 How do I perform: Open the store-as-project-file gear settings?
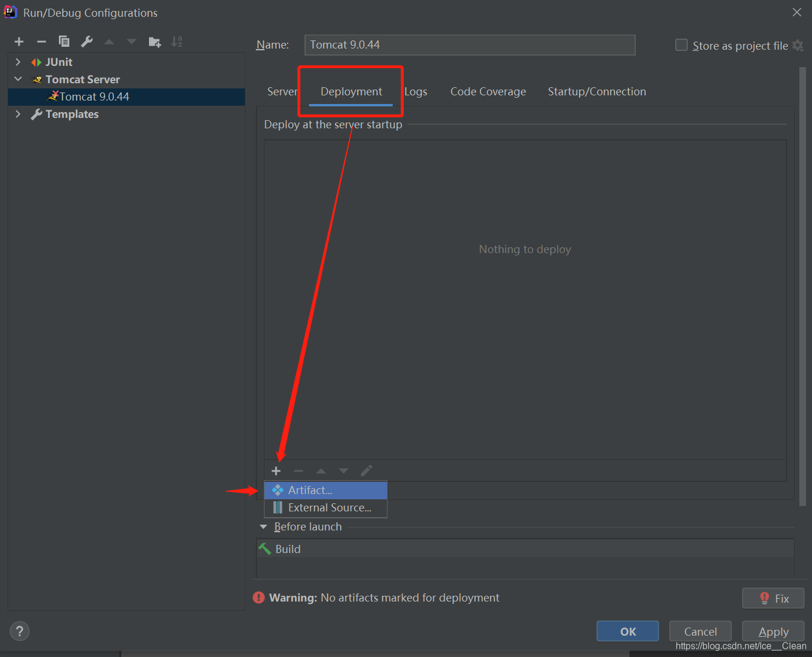pos(798,46)
